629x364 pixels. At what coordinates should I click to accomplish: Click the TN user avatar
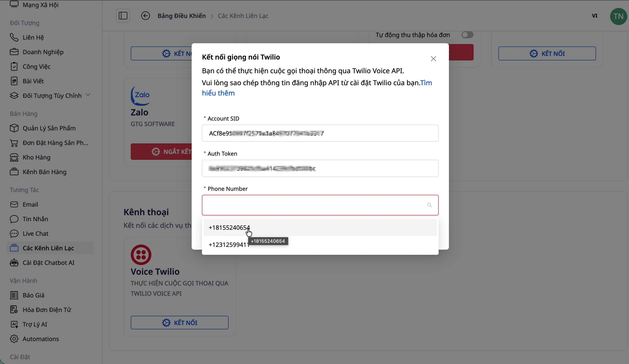point(618,16)
